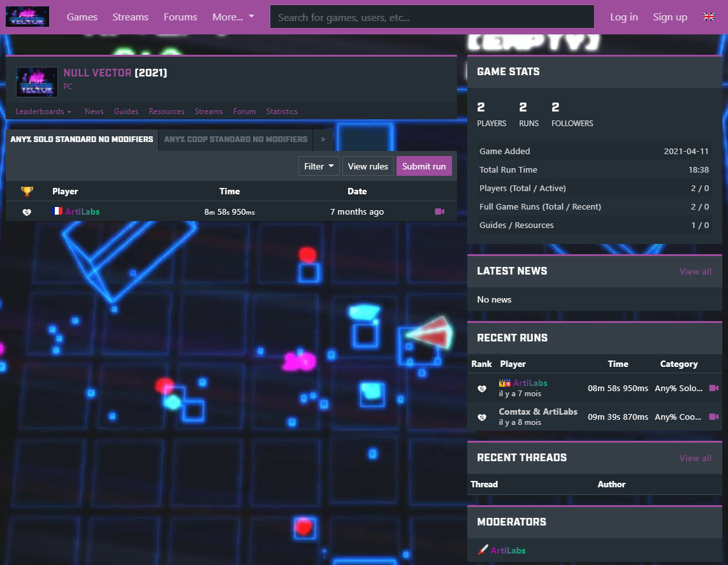Click the Any% Coo... category cell
This screenshot has width=728, height=565.
678,417
